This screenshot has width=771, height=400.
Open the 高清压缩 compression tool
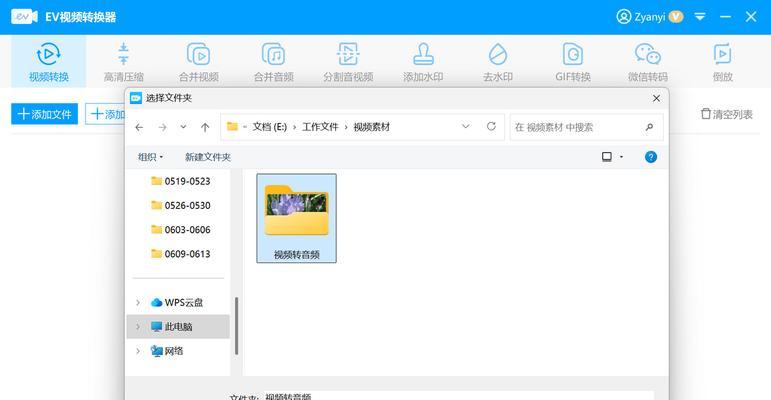click(123, 62)
